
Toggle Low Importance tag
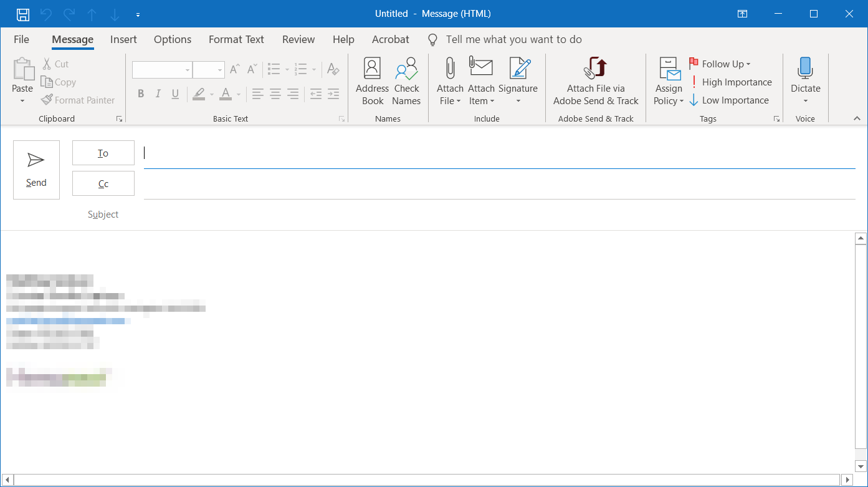(x=729, y=100)
